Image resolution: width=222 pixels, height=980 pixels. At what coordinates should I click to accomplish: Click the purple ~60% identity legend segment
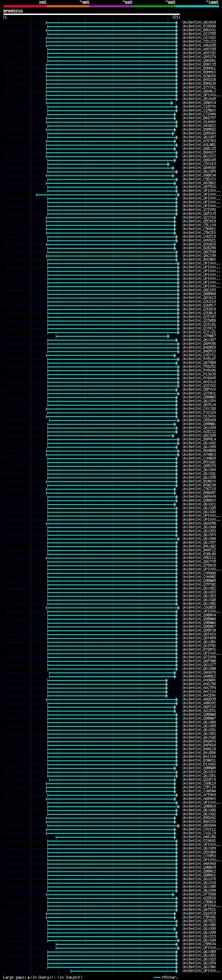coord(111,6)
